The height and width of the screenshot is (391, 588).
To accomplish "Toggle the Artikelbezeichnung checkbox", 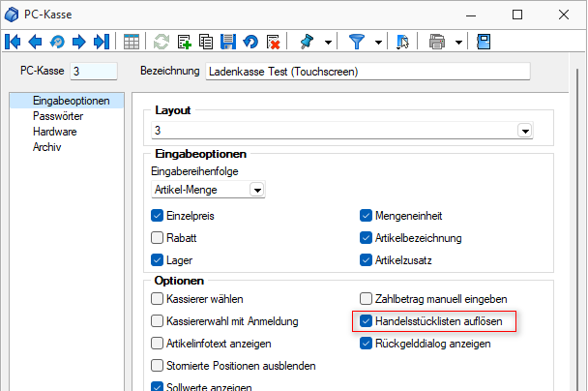I will (366, 237).
